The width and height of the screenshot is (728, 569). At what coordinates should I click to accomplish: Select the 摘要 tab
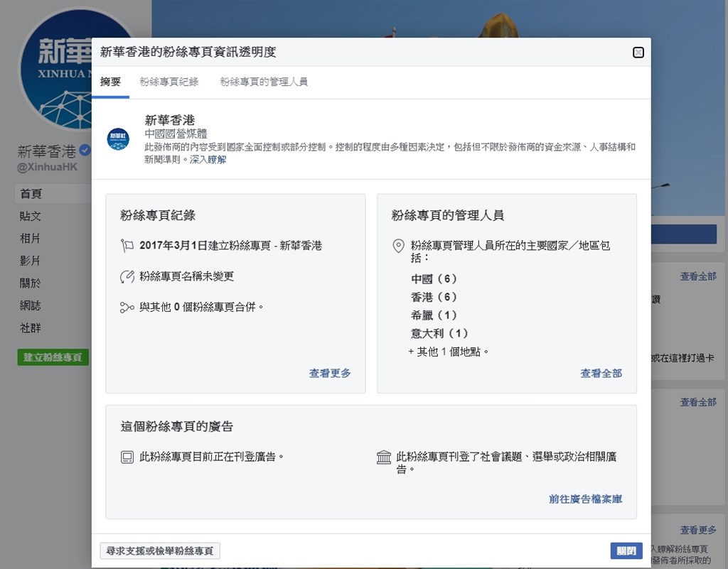coord(110,82)
